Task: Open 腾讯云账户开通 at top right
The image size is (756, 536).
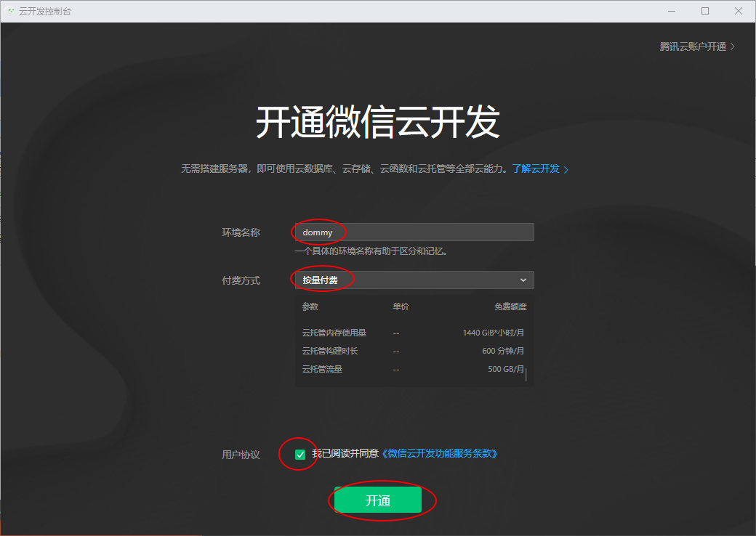Action: coord(697,46)
